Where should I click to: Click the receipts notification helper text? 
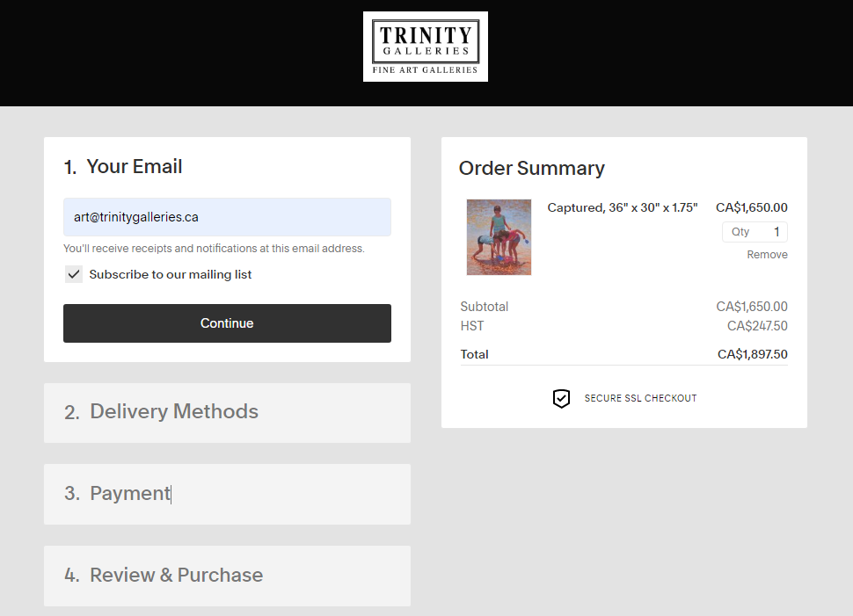214,249
